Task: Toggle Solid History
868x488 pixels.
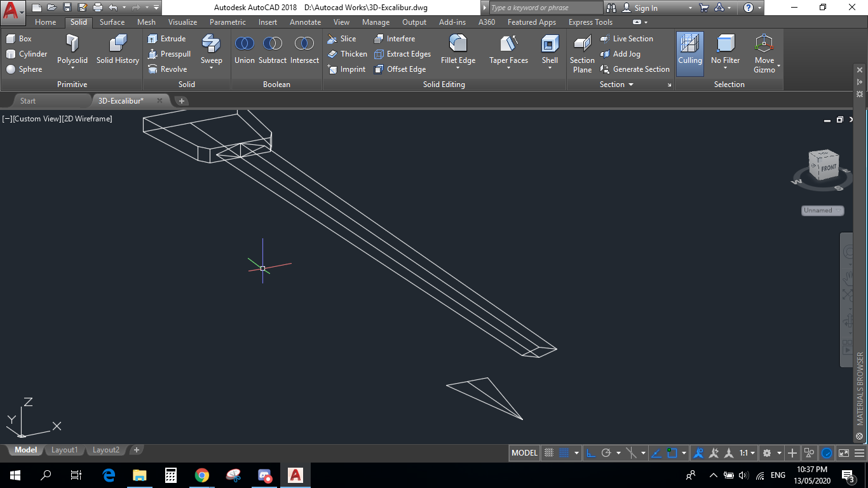Action: click(118, 50)
